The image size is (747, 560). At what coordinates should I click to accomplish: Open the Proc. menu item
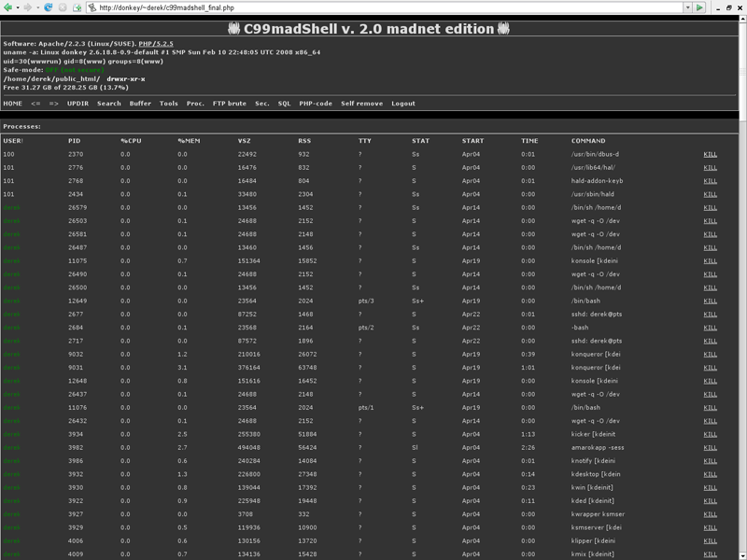pos(195,104)
